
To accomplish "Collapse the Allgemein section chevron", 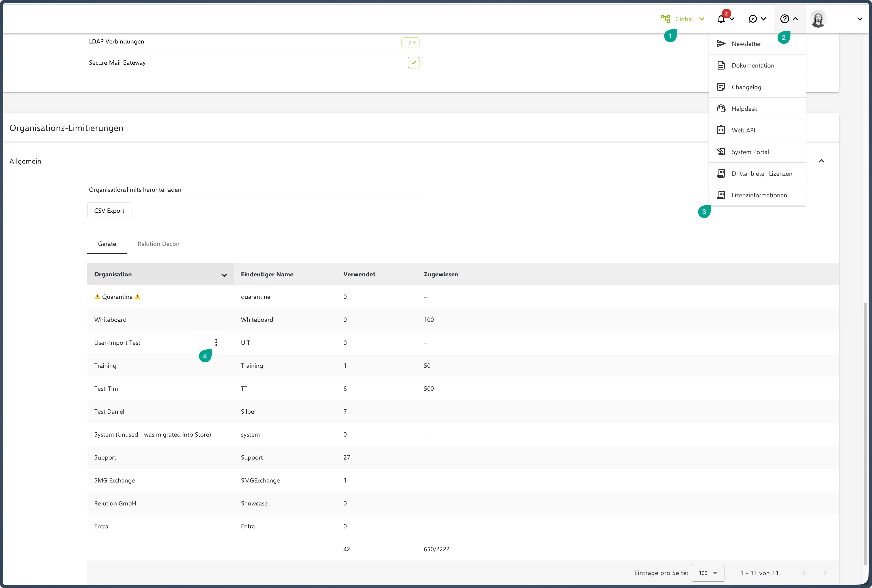I will [x=821, y=161].
